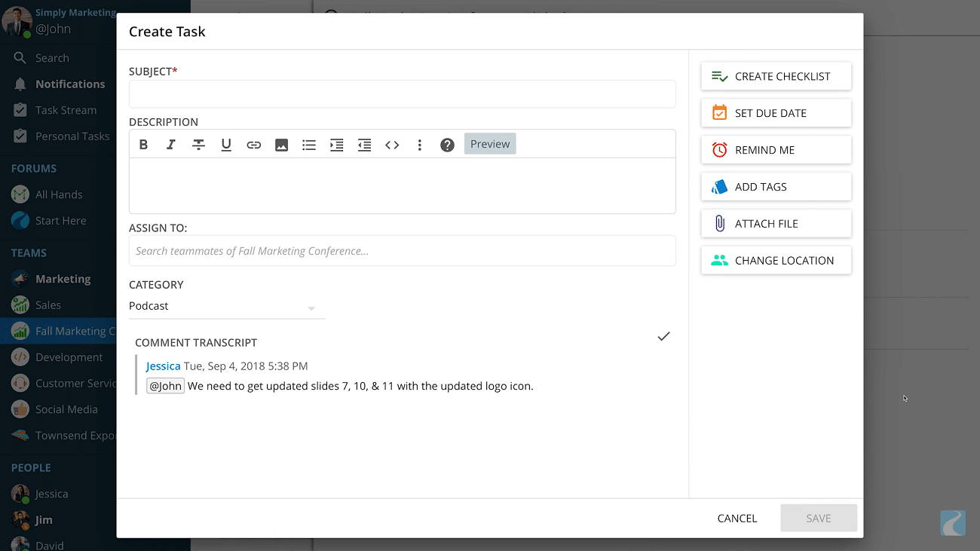Uncheck the Comment Transcript checkmark

[x=663, y=336]
